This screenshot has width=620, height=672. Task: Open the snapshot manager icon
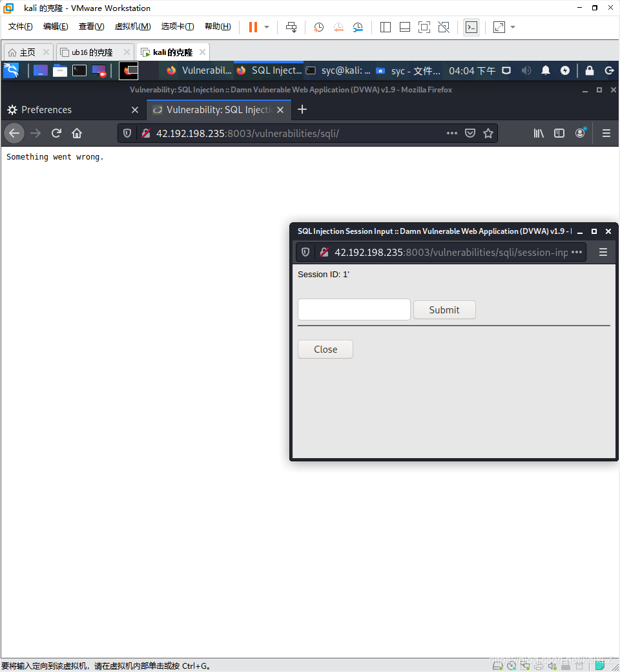[x=358, y=27]
